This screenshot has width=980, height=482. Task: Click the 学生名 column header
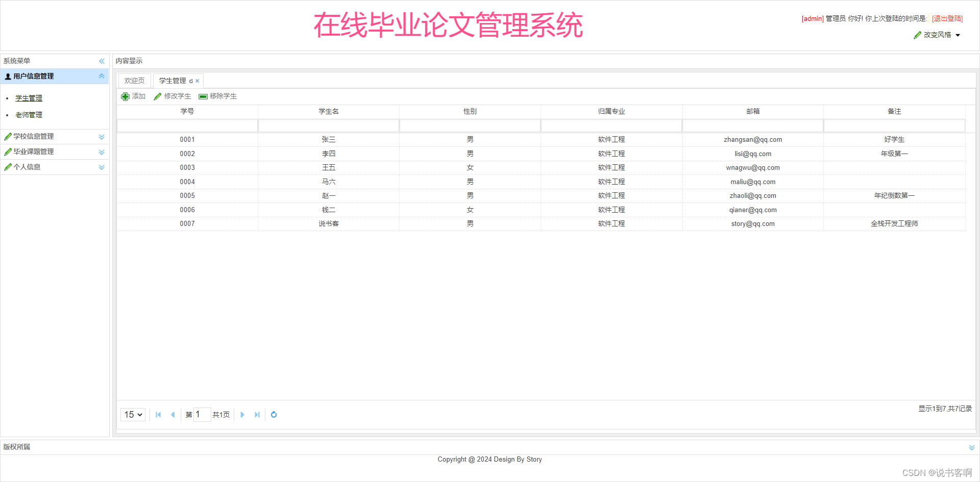coord(329,112)
